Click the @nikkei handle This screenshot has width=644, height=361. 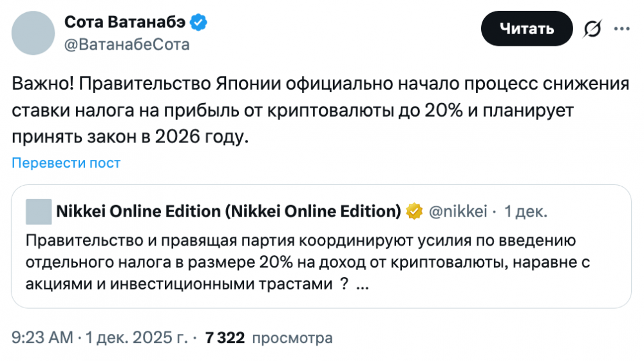(x=458, y=211)
